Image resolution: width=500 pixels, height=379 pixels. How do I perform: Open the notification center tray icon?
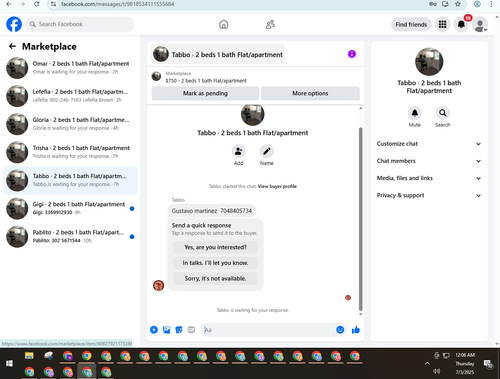(x=488, y=364)
